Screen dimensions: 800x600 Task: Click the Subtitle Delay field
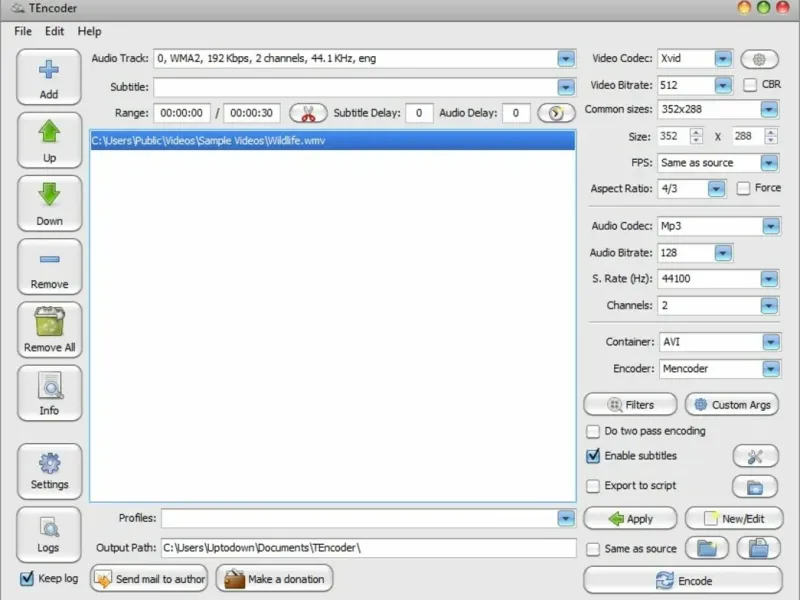point(419,113)
